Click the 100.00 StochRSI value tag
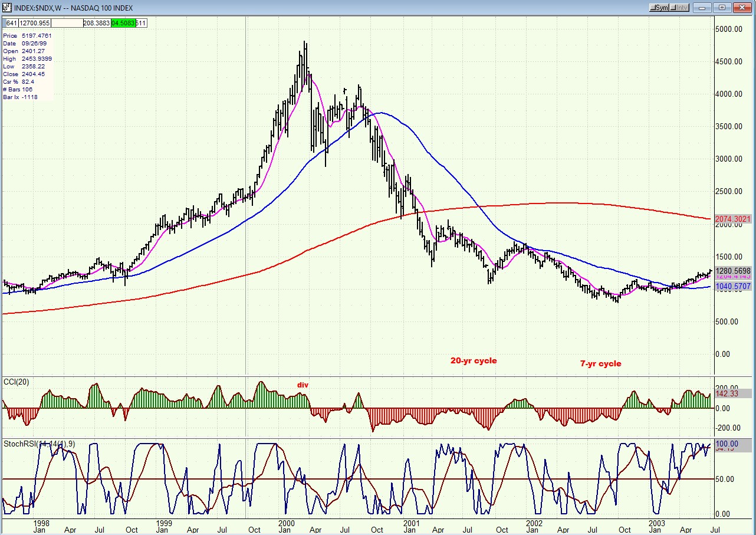Viewport: 756px width, 535px height. click(x=733, y=443)
